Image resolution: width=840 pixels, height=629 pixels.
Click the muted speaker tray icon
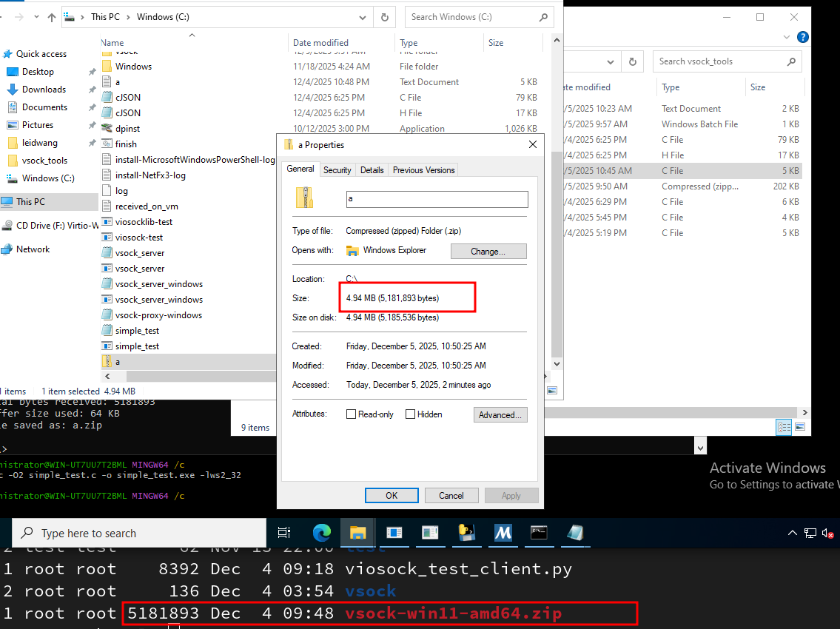coord(827,533)
